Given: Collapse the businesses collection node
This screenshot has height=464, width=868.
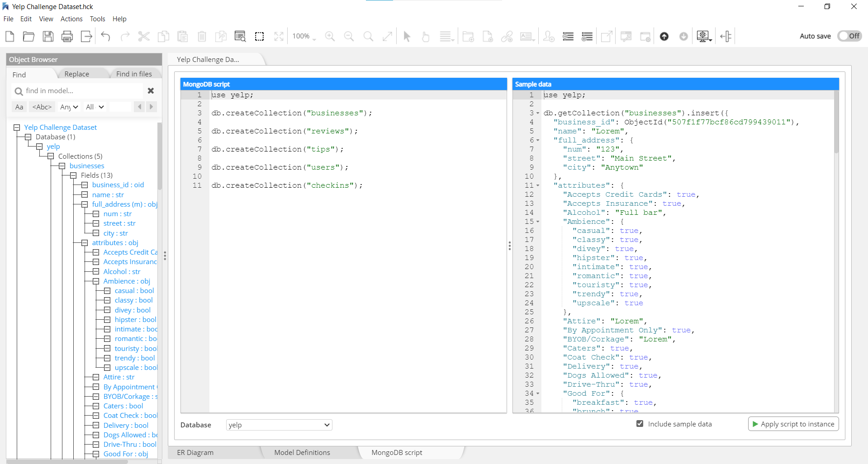Looking at the screenshot, I should click(x=62, y=166).
